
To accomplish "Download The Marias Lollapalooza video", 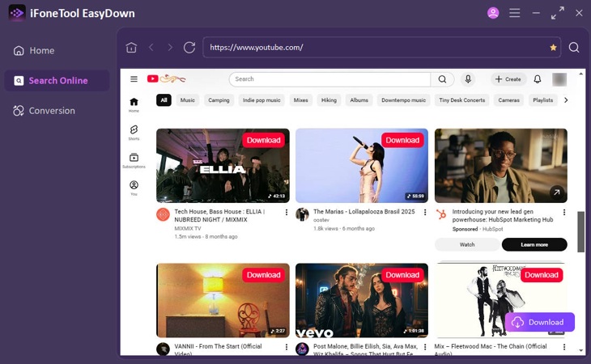I will [402, 141].
